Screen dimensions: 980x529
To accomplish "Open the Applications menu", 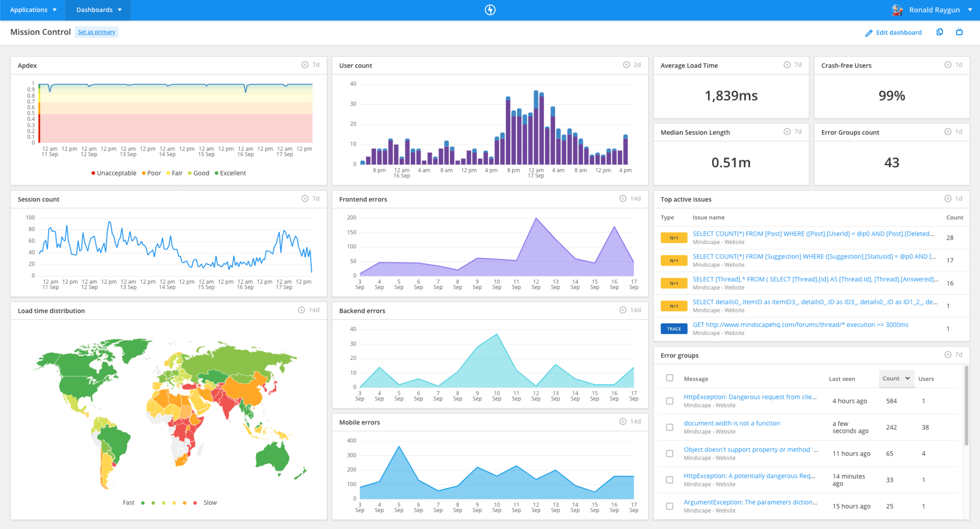I will click(x=33, y=10).
